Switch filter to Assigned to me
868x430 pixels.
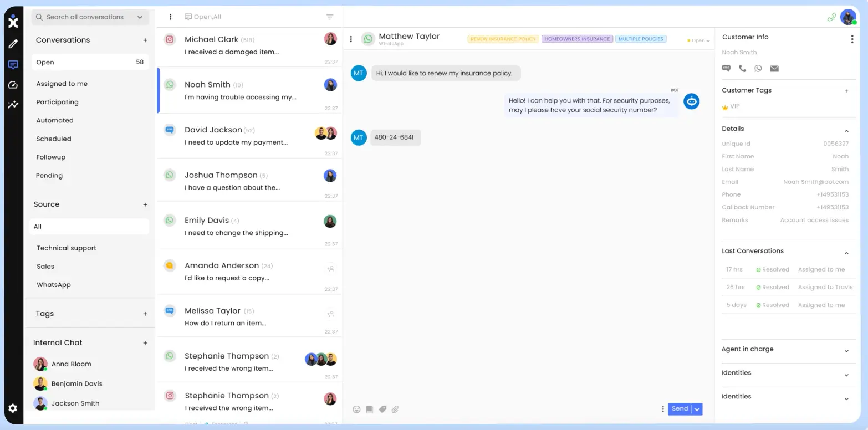coord(62,83)
